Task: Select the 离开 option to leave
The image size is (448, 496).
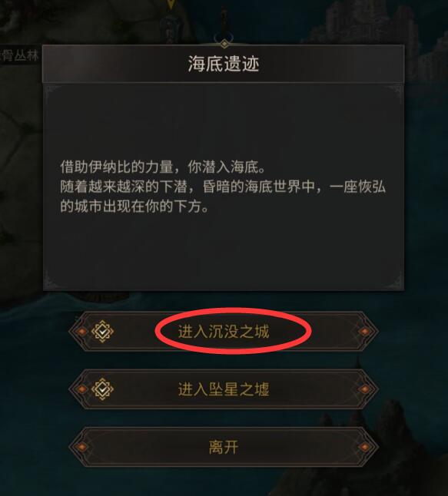Action: (x=224, y=447)
